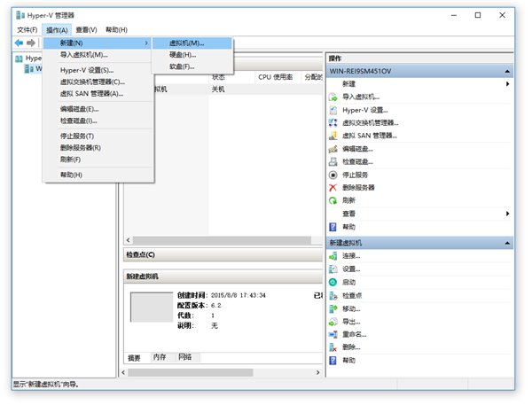Click the 设置 icon under 新建虚拟机 section
Viewport: 532px width, 413px height.
coord(332,269)
